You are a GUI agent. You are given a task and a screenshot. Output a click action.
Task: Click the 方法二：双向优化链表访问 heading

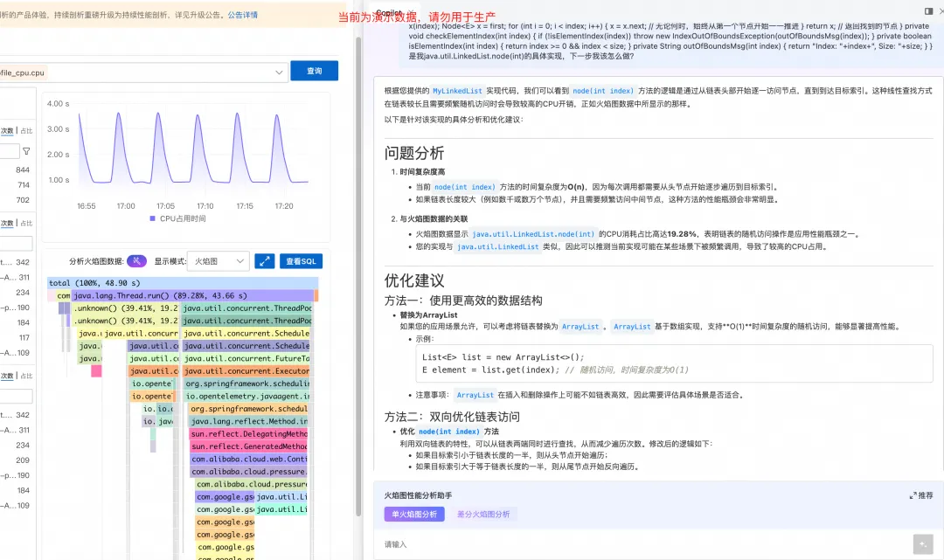[452, 416]
